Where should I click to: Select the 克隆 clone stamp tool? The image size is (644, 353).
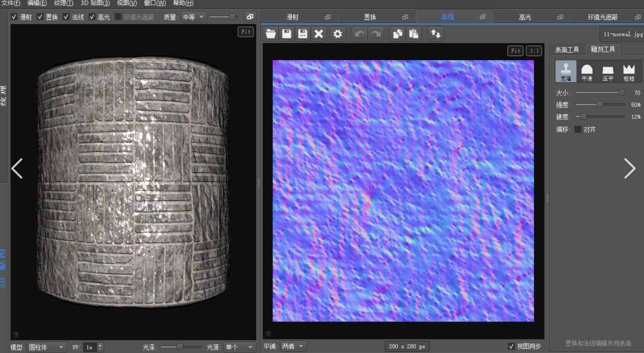coord(565,71)
